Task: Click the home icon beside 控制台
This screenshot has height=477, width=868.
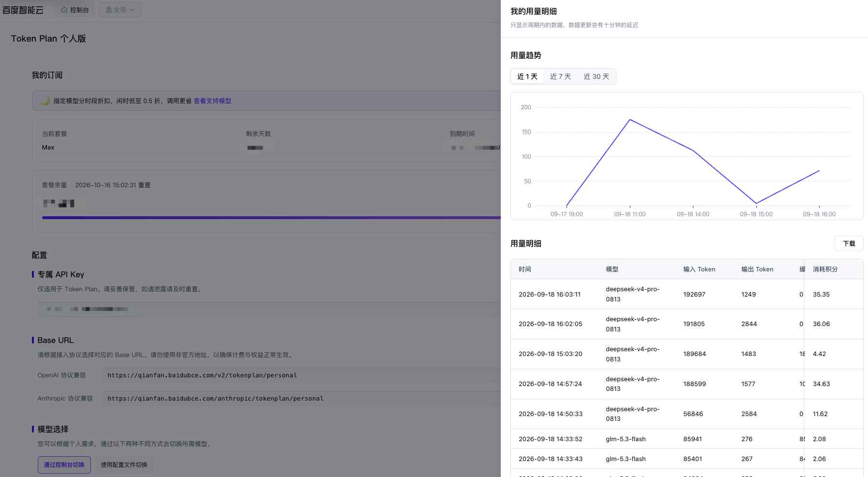Action: point(64,10)
